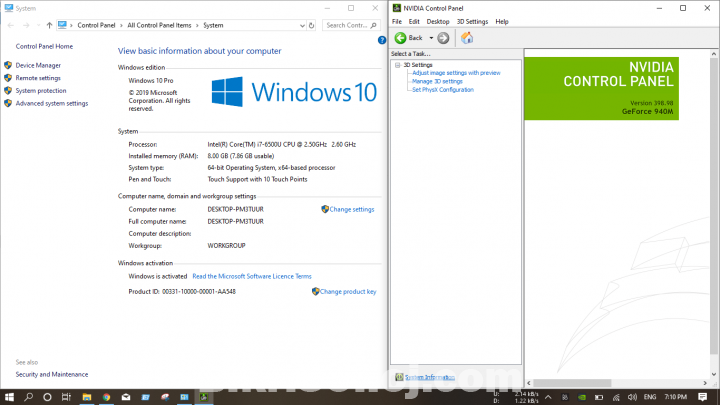The height and width of the screenshot is (405, 720).
Task: Click the NVIDIA horizontal scrollbar thumb
Action: (x=572, y=383)
